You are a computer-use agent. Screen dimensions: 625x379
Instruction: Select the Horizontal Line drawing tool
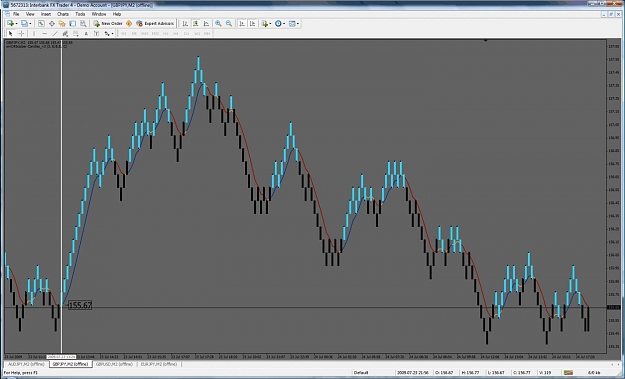point(45,33)
